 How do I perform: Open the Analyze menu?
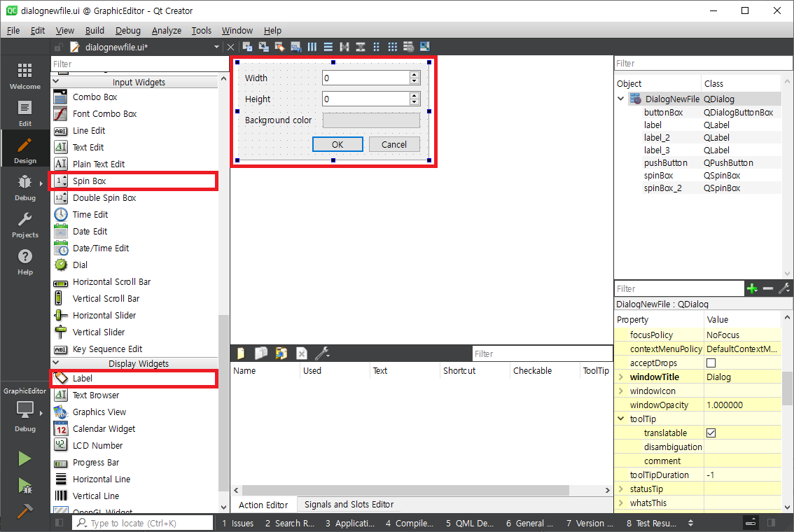point(167,30)
